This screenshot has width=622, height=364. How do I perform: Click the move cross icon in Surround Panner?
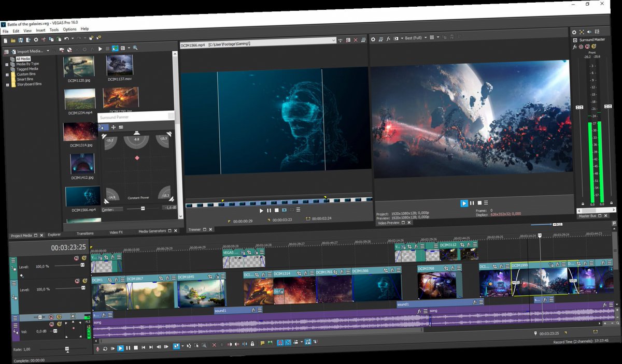pos(114,127)
